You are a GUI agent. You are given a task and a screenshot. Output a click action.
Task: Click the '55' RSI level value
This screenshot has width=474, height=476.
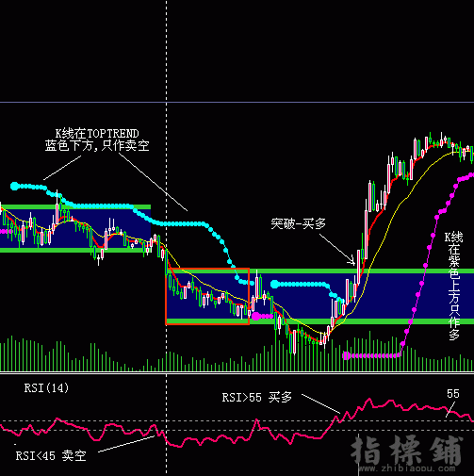[453, 394]
